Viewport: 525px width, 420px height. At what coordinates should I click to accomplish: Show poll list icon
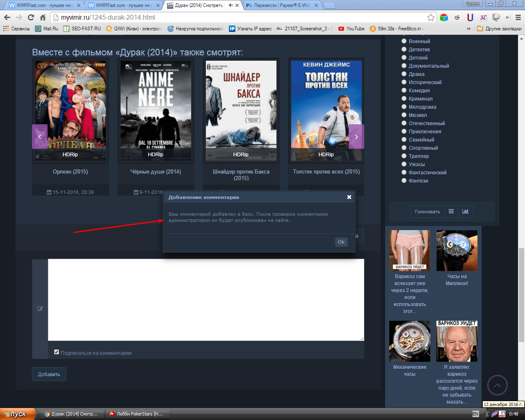point(451,212)
